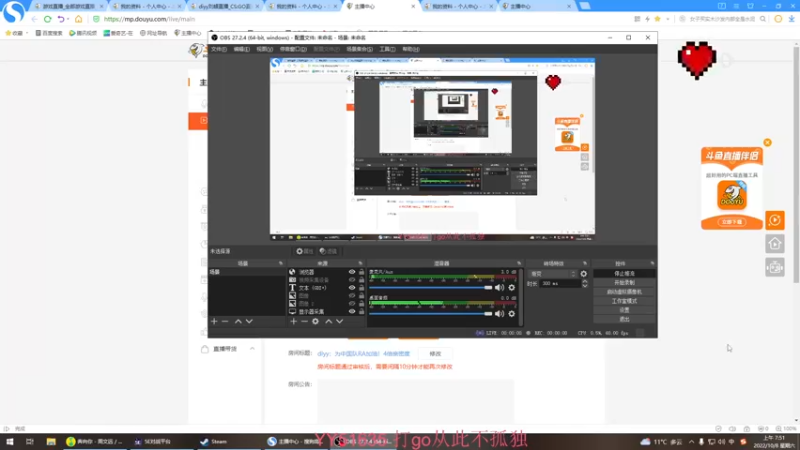This screenshot has height=450, width=800.
Task: Collapse the 直播带货 sidebar section chevron
Action: (x=252, y=349)
